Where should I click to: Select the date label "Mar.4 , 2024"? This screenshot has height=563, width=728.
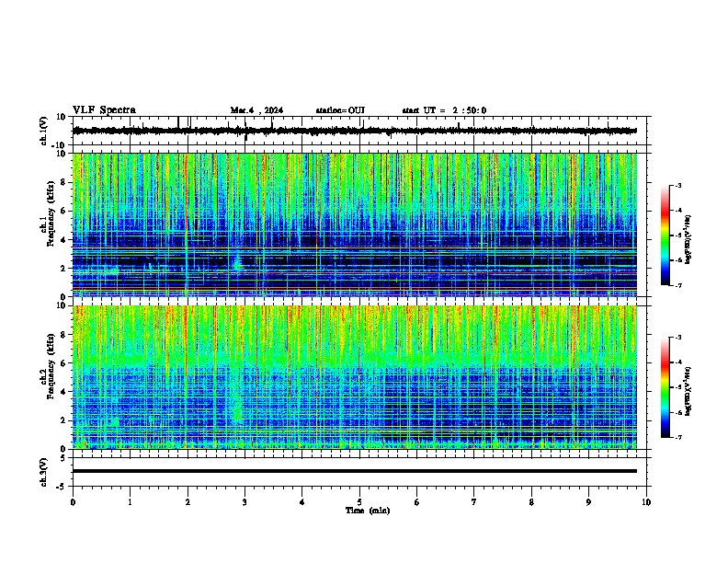click(x=256, y=110)
